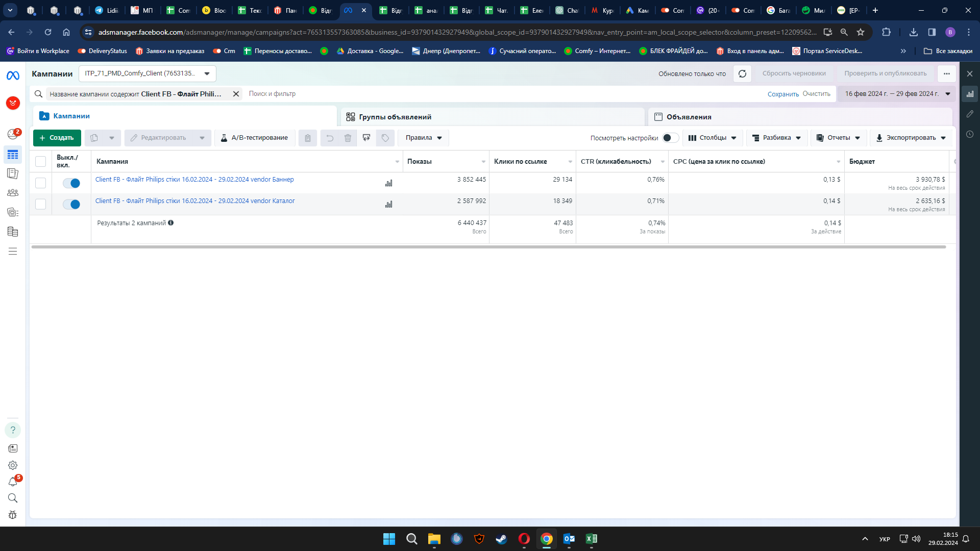Open the charts icon in right rail
980x551 pixels.
tap(970, 94)
